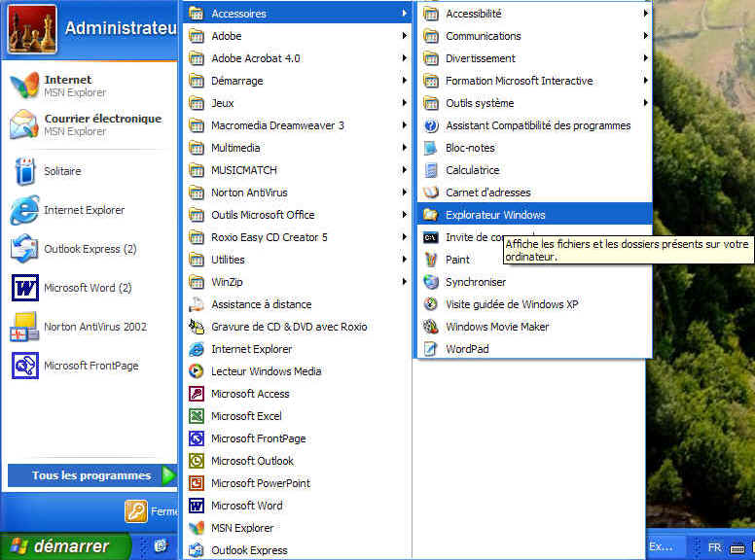Open Microsoft FrontPage in programs list
Screen dimensions: 755x560
(x=298, y=438)
